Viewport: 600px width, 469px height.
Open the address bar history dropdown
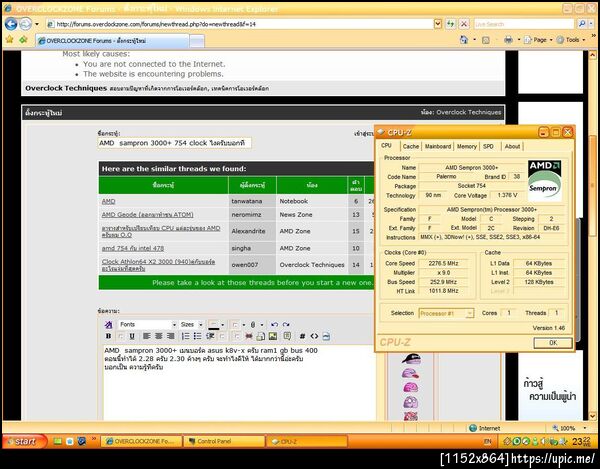click(438, 24)
